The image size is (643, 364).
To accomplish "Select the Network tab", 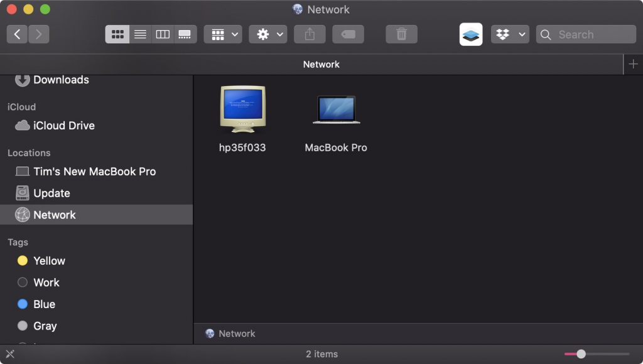I will click(x=311, y=65).
